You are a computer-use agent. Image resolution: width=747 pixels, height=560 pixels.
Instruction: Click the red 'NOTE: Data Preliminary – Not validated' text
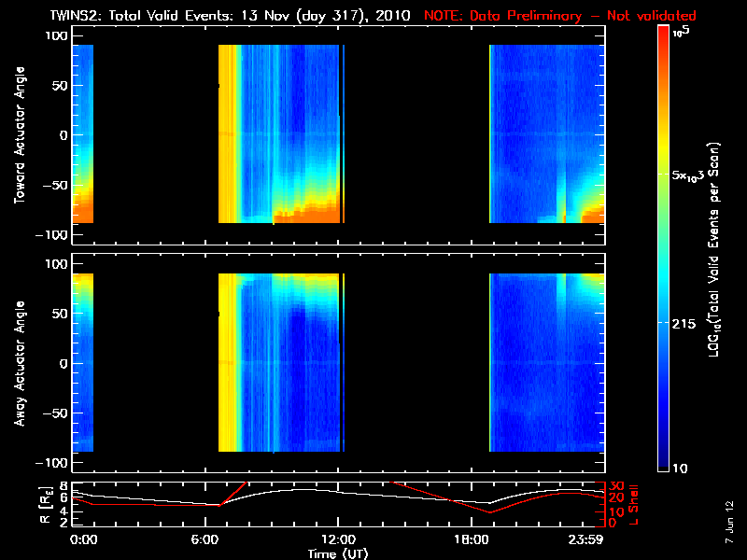(559, 16)
